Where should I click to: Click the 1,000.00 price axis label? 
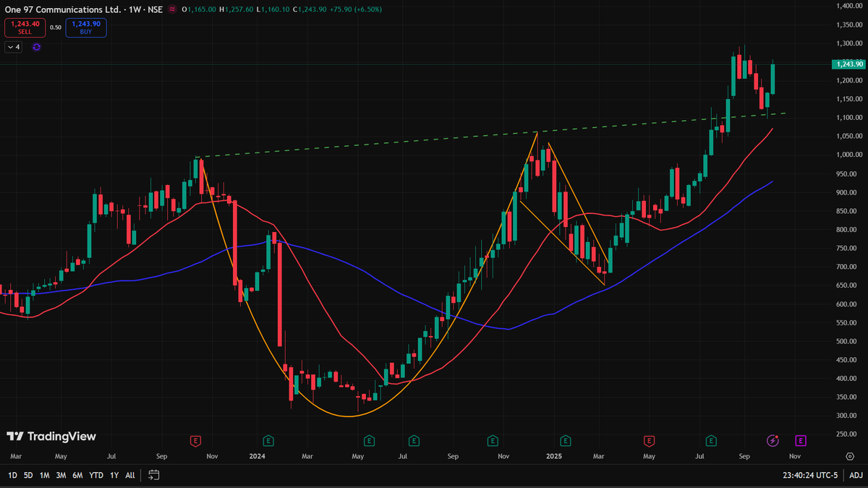coord(849,155)
